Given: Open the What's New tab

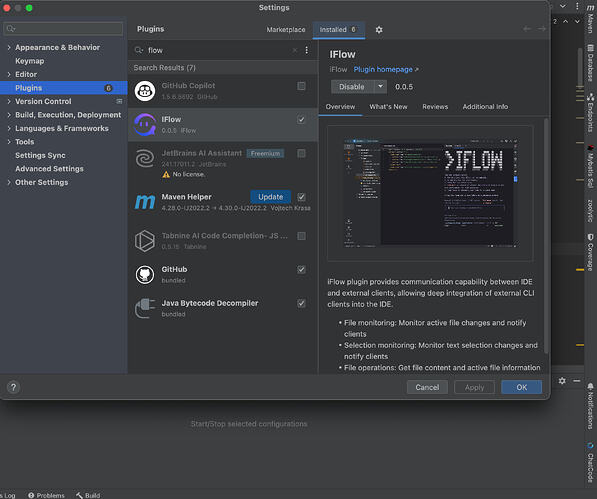Looking at the screenshot, I should coord(388,107).
